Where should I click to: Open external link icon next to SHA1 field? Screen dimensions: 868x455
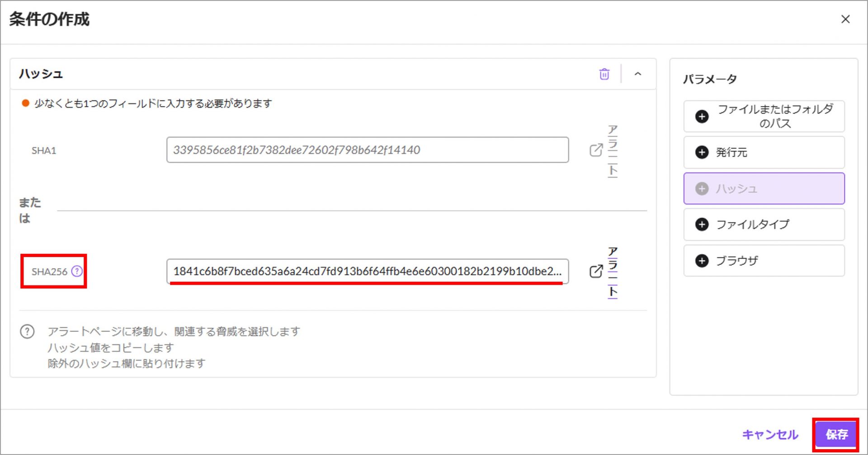click(x=596, y=150)
